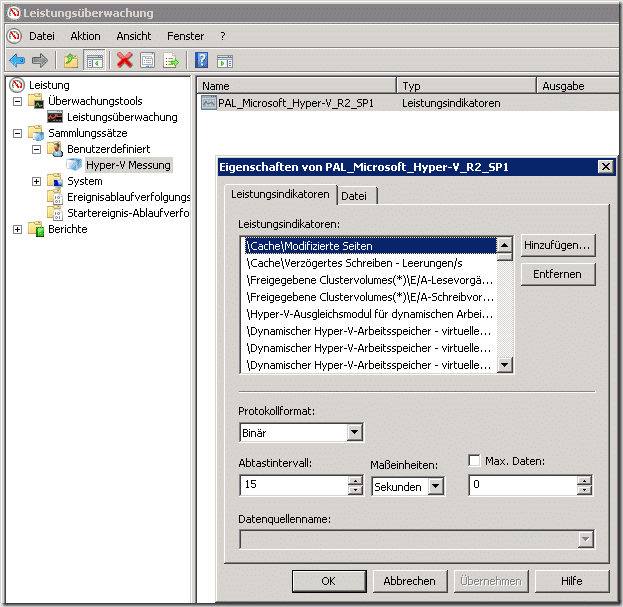Click the Name column header

click(x=296, y=86)
